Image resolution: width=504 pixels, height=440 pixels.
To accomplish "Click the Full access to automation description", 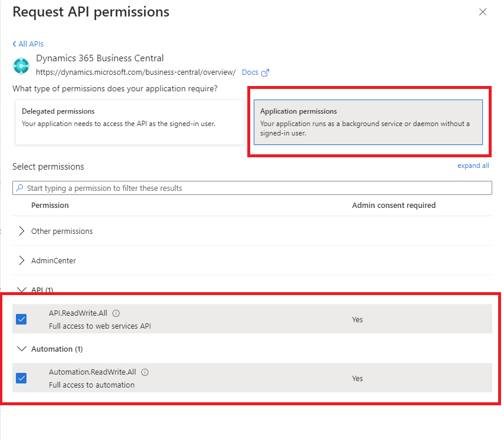I will pyautogui.click(x=92, y=385).
